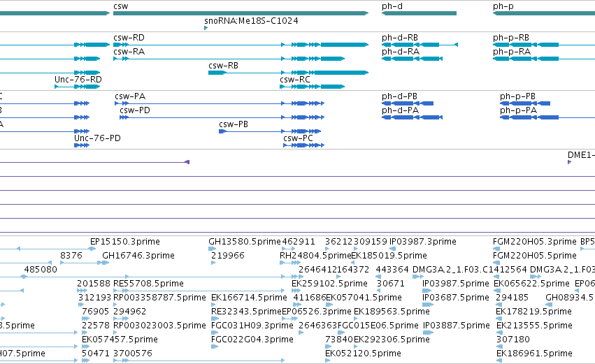Click the FGC015E06.5prime EST label
The height and width of the screenshot is (364, 595).
[x=378, y=326]
